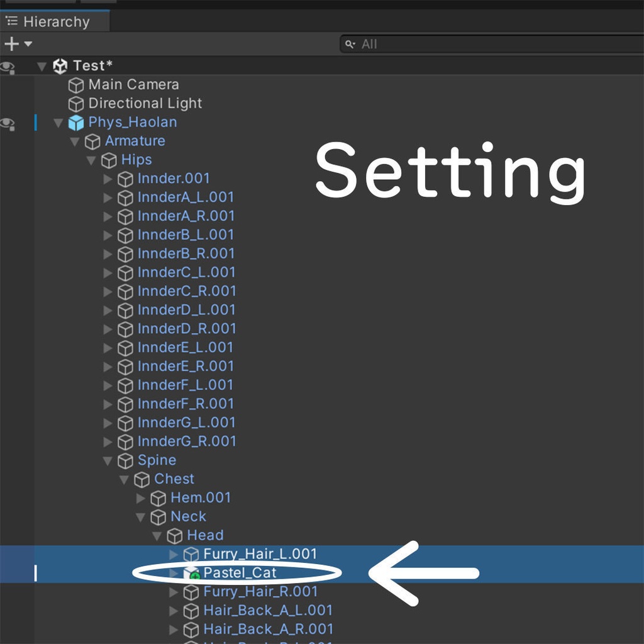Viewport: 644px width, 644px height.
Task: Click the cube icon of Directional Light
Action: tap(76, 104)
